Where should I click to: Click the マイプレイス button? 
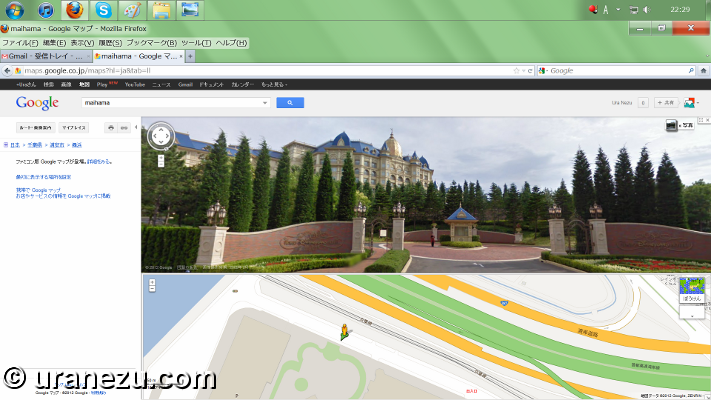[x=73, y=128]
